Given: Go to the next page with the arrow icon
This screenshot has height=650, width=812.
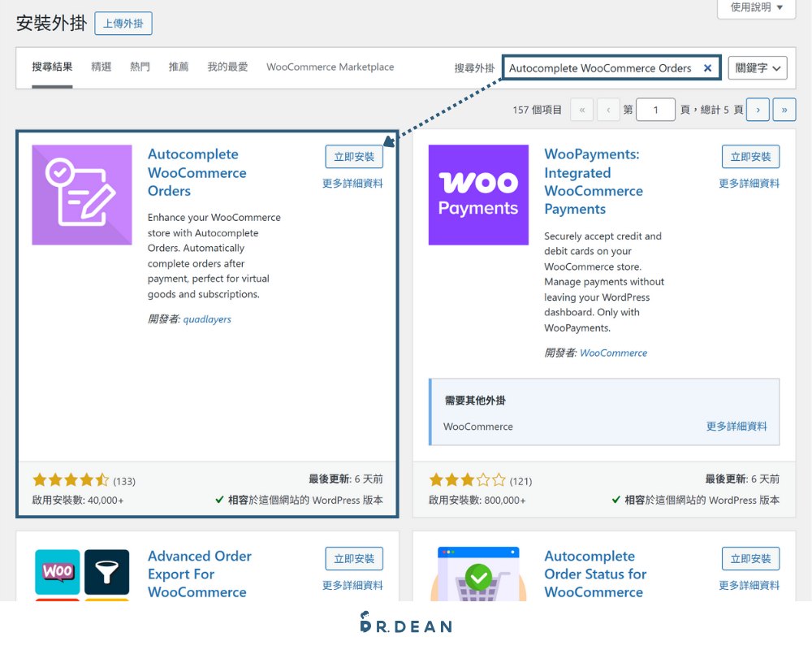Looking at the screenshot, I should tap(757, 109).
